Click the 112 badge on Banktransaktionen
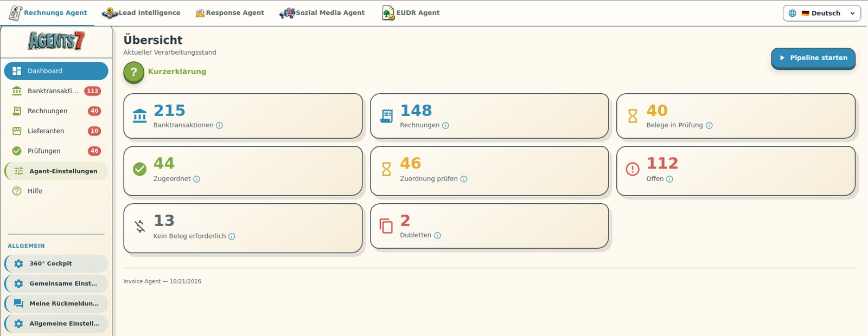The height and width of the screenshot is (336, 868). (93, 91)
